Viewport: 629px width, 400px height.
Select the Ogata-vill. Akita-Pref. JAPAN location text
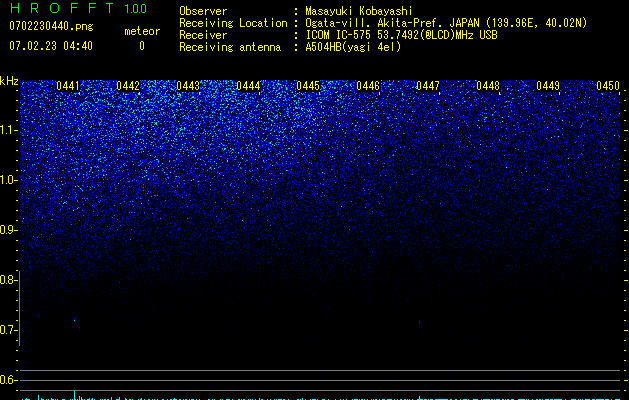pyautogui.click(x=446, y=23)
